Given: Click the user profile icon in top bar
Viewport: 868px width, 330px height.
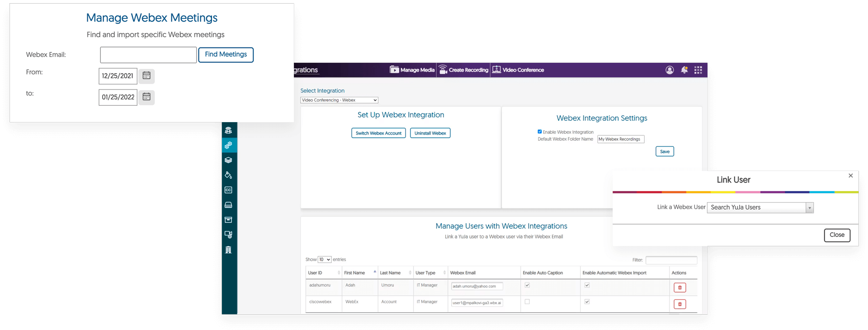Looking at the screenshot, I should click(x=670, y=70).
